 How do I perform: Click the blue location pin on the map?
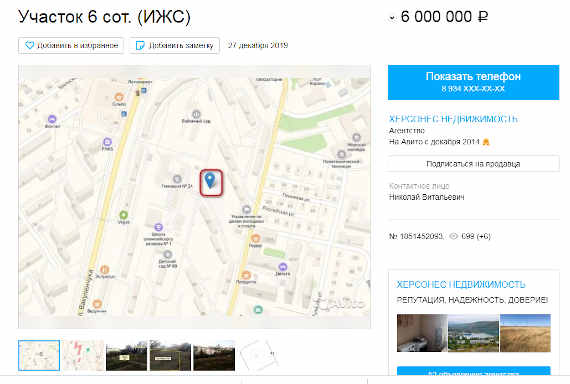click(x=210, y=180)
